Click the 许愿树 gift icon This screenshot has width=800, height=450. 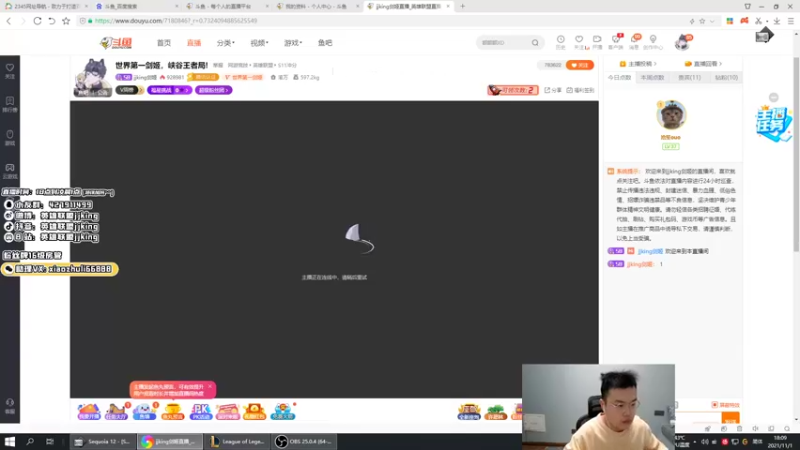495,411
